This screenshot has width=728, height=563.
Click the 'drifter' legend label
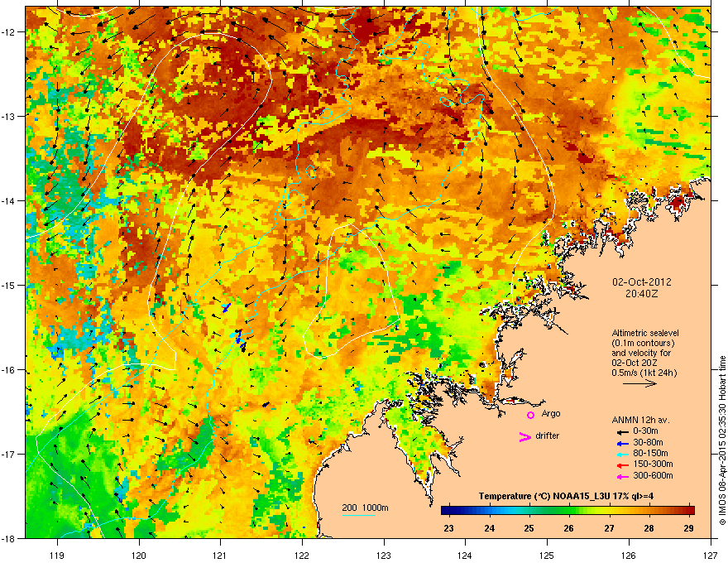(548, 435)
